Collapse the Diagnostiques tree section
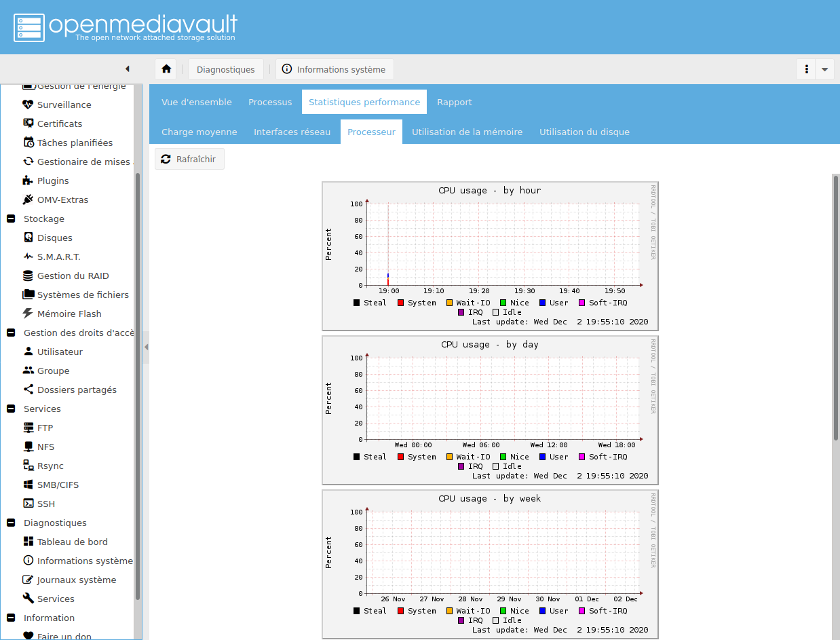The image size is (840, 640). coord(11,523)
